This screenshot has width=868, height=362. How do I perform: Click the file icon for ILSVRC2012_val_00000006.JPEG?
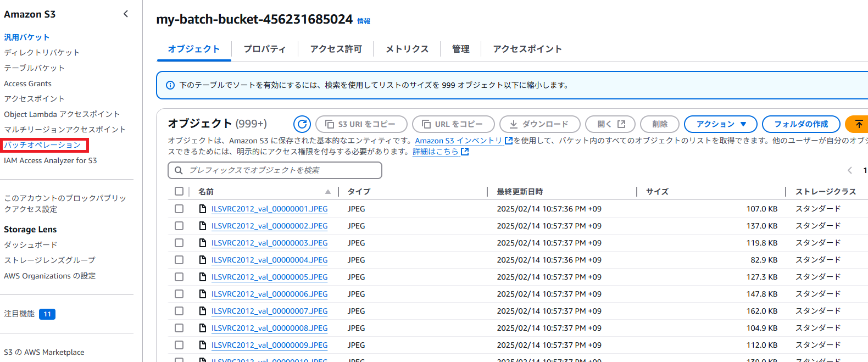[203, 294]
